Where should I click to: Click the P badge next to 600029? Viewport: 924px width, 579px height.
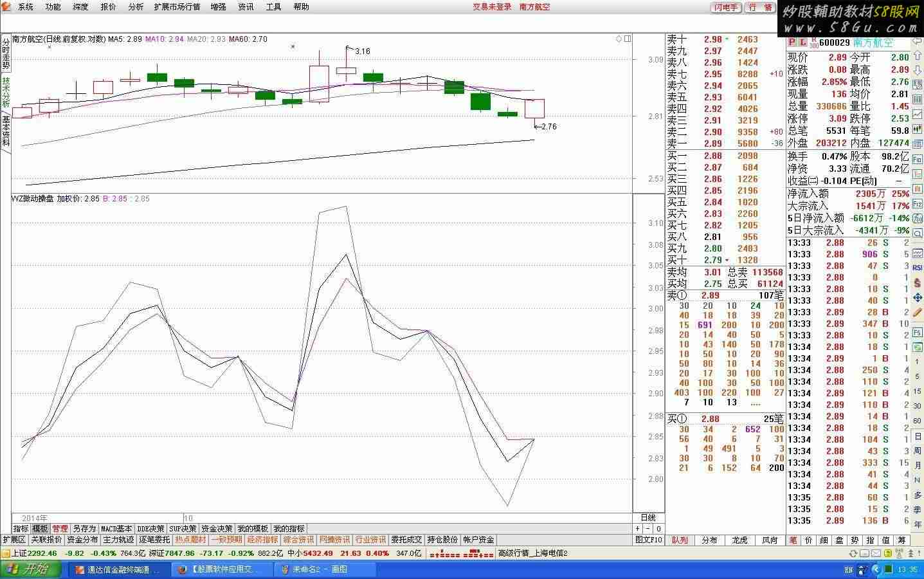792,42
